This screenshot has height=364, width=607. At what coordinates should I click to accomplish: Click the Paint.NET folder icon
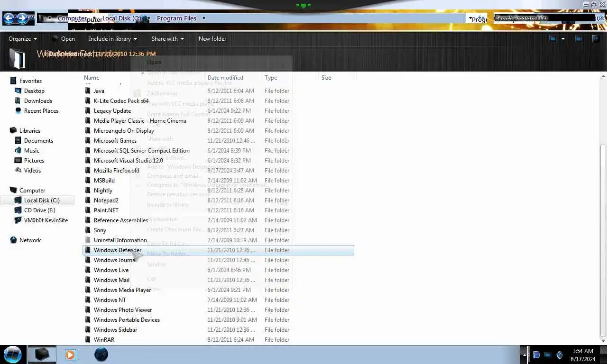click(x=88, y=210)
